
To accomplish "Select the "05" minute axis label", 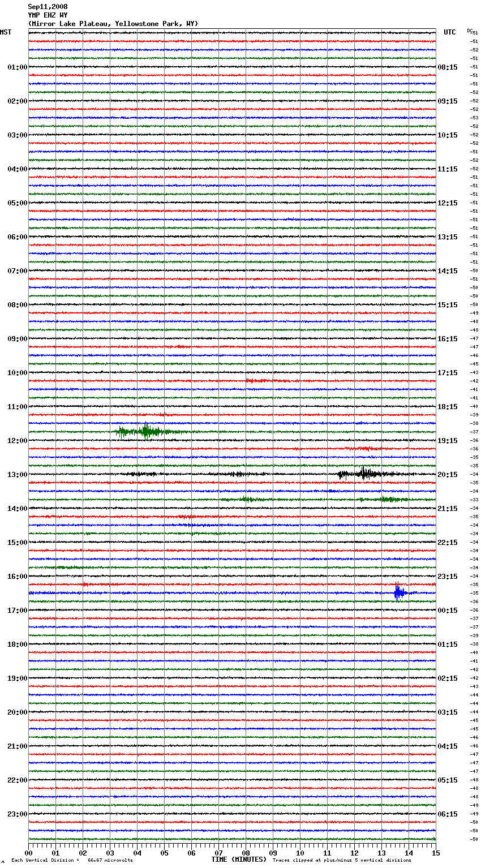I will coord(164,853).
